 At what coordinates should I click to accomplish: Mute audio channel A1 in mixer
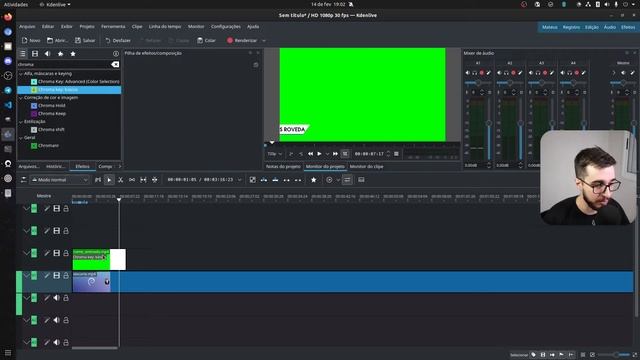pyautogui.click(x=468, y=73)
